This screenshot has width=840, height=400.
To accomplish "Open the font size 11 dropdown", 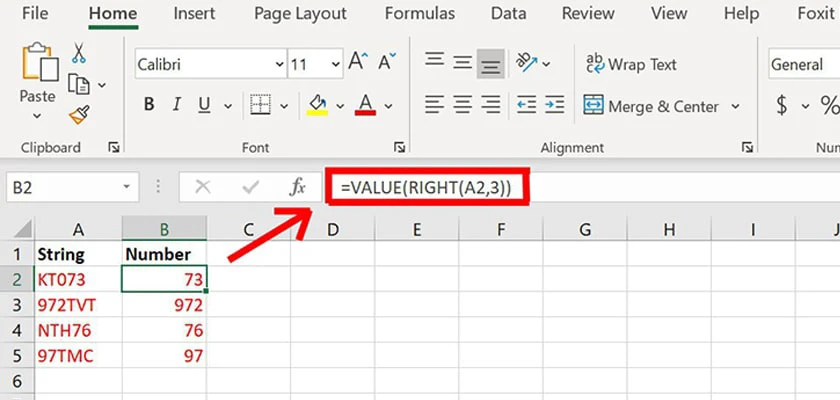I will 335,65.
